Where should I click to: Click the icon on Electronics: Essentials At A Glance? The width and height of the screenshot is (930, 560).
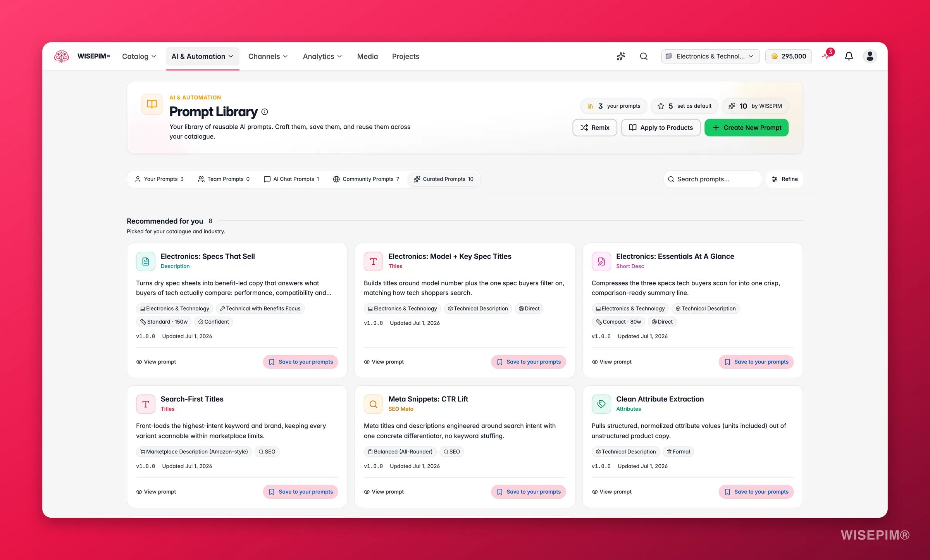point(601,262)
